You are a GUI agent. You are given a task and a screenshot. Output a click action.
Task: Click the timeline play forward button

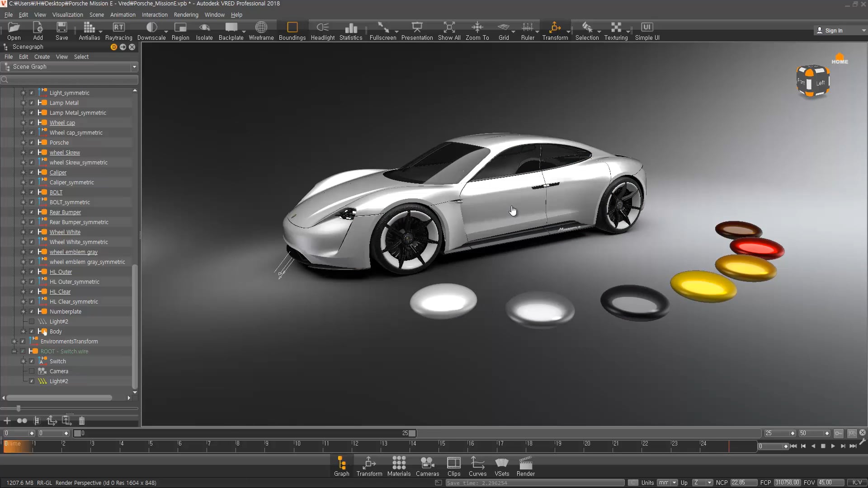point(833,446)
